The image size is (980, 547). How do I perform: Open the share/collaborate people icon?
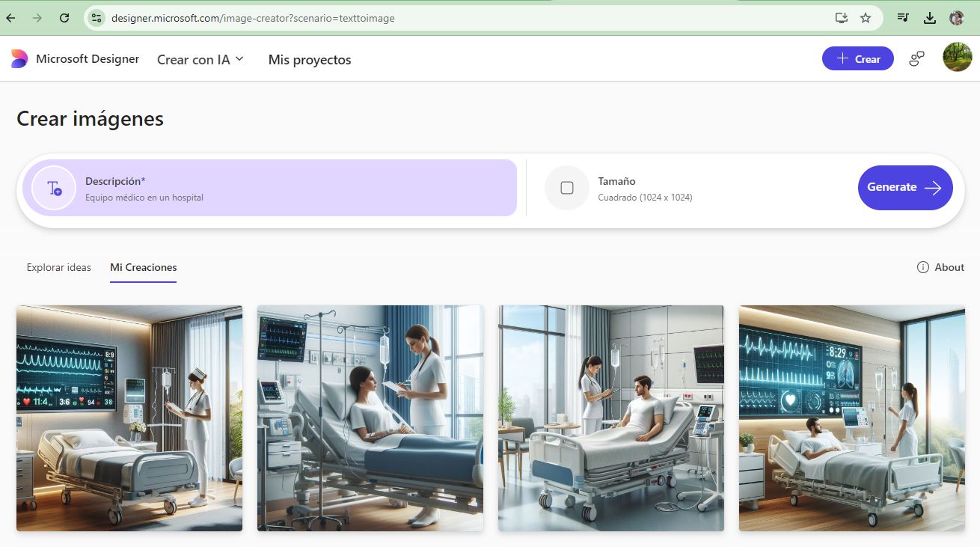[x=916, y=59]
